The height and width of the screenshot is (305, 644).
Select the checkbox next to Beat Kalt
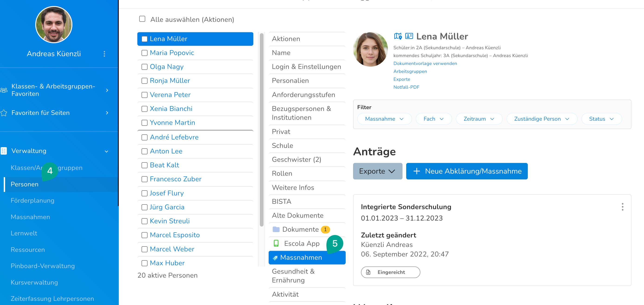pos(145,165)
